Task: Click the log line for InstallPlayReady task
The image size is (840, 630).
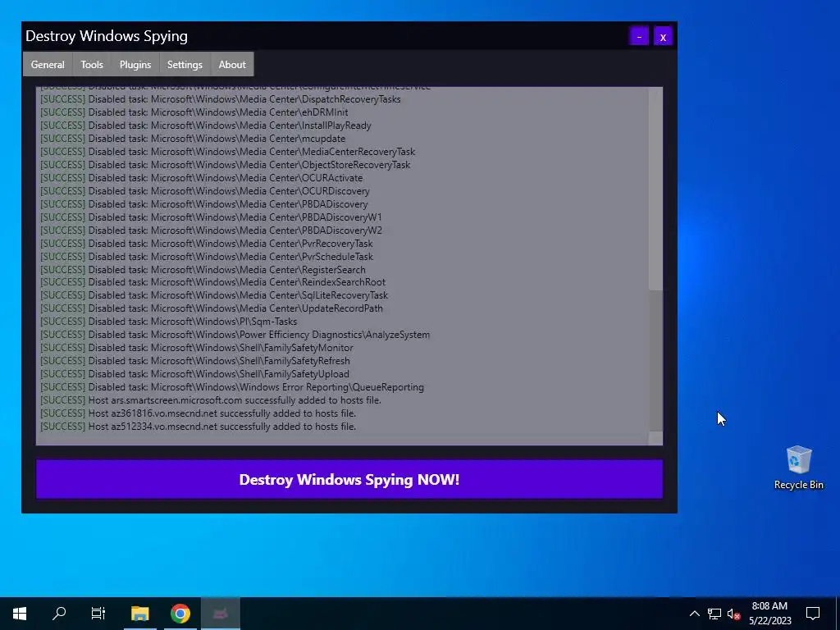Action: [x=206, y=126]
